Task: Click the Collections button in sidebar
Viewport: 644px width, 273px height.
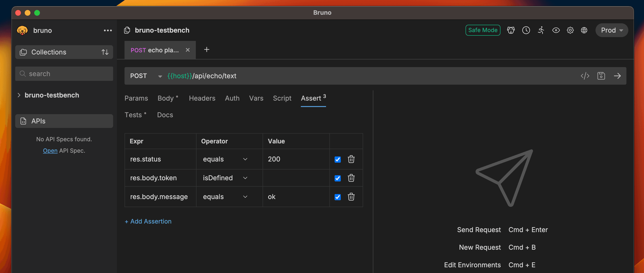Action: [x=64, y=52]
